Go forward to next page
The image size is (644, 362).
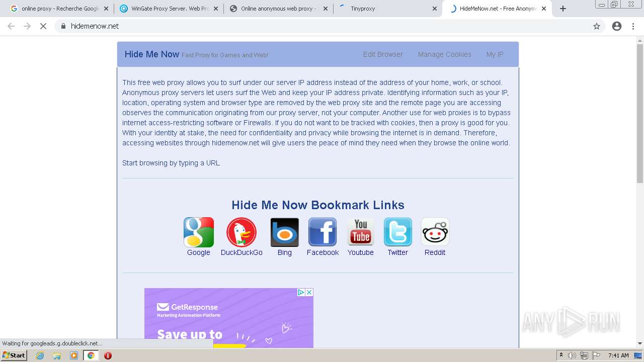point(27,26)
